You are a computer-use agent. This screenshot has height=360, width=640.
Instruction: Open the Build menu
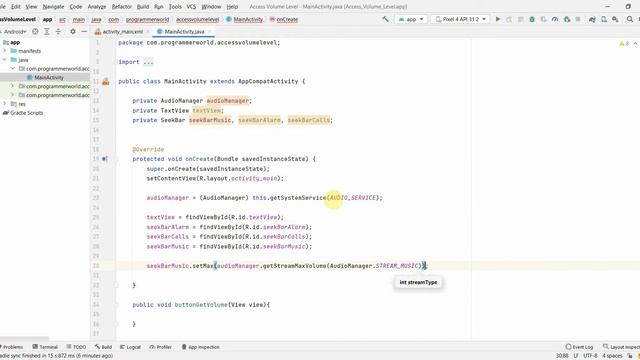tap(143, 7)
